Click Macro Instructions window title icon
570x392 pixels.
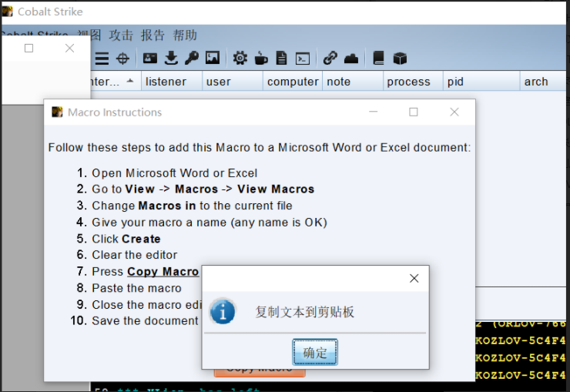(57, 112)
